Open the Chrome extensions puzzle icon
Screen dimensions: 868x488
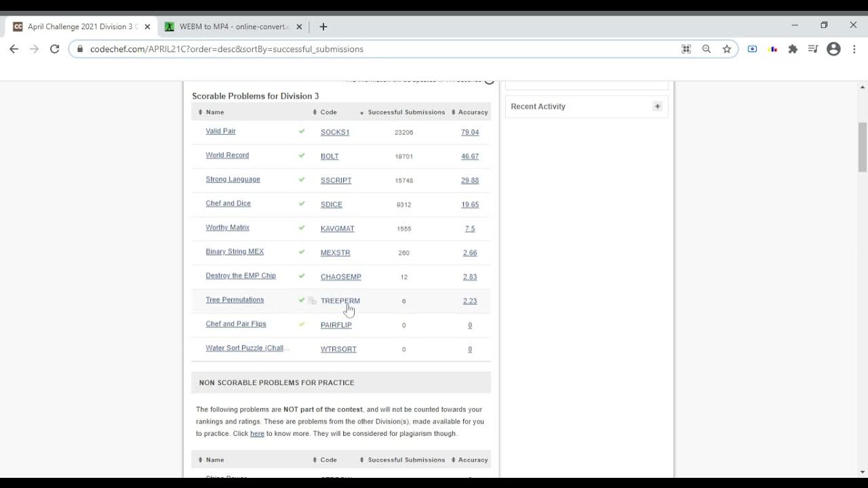tap(793, 49)
